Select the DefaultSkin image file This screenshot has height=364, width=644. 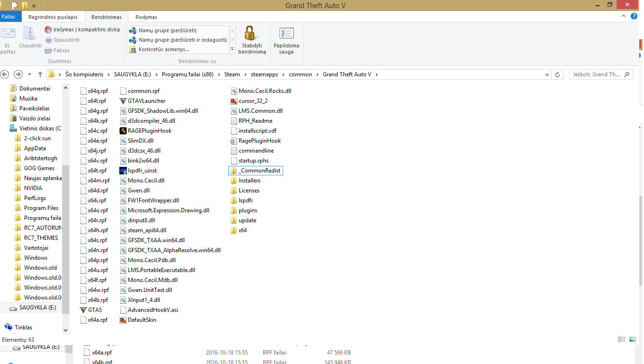(x=138, y=320)
